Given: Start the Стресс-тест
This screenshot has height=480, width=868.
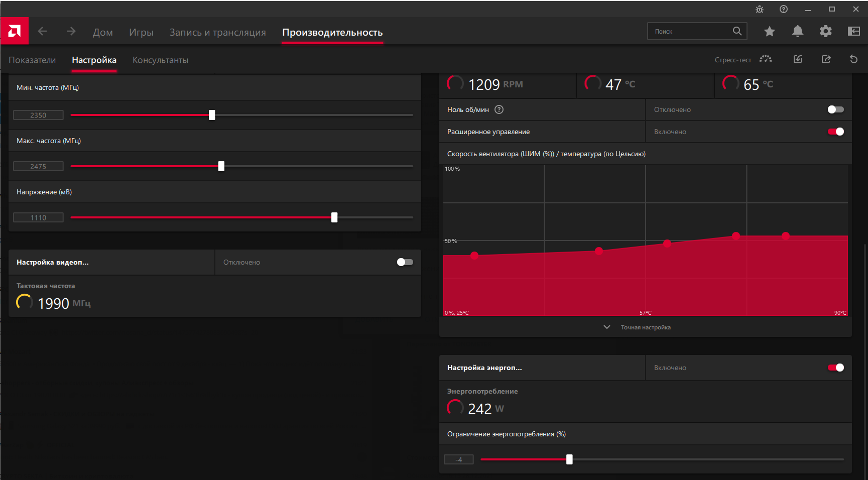Looking at the screenshot, I should click(743, 59).
